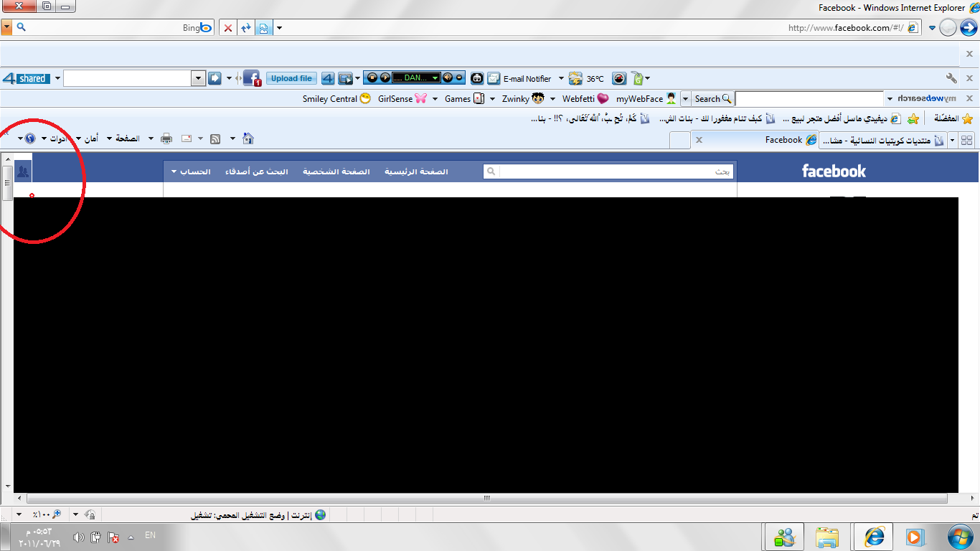Click the E-mail Notifier envelope icon
The width and height of the screenshot is (980, 551).
pos(494,78)
